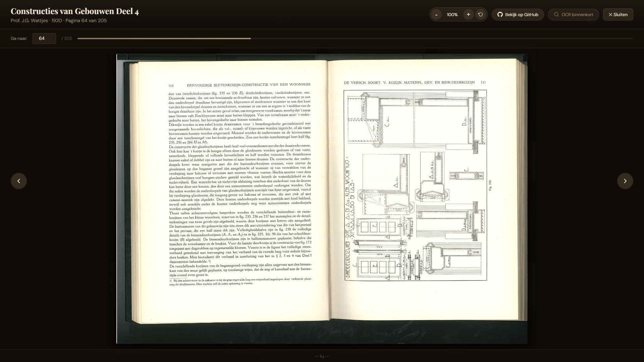Click the scanned book page image
644x362 pixels.
coord(322,199)
